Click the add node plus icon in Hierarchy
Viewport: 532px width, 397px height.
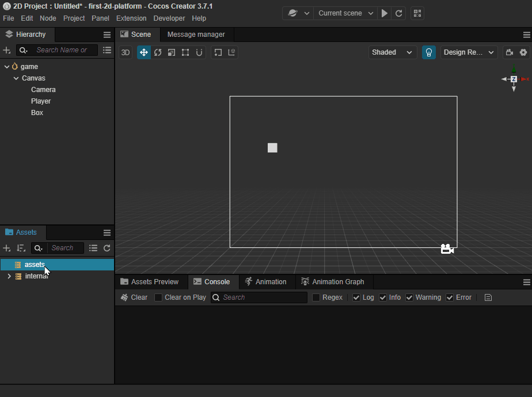click(7, 51)
